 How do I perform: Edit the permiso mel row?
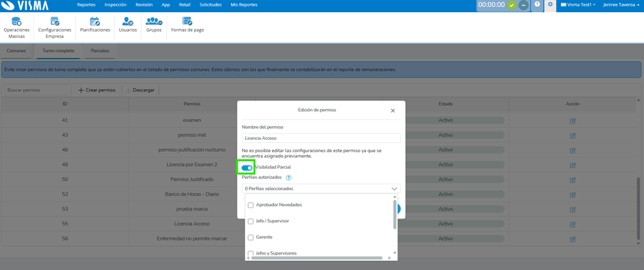tap(572, 135)
